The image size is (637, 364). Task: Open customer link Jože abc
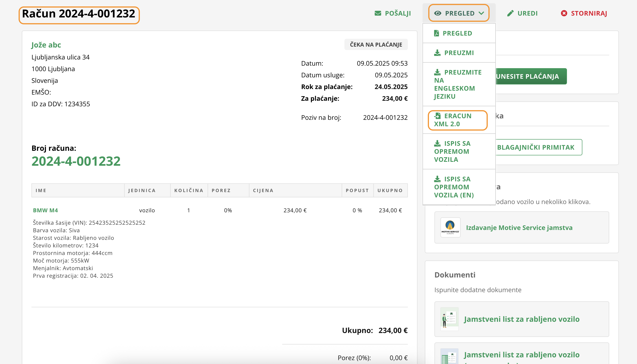tap(46, 45)
